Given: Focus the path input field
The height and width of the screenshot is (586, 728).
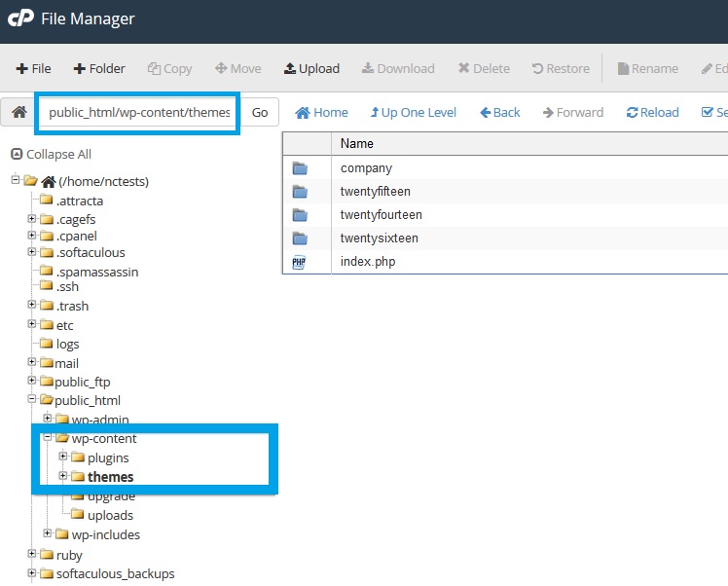Looking at the screenshot, I should pos(138,112).
